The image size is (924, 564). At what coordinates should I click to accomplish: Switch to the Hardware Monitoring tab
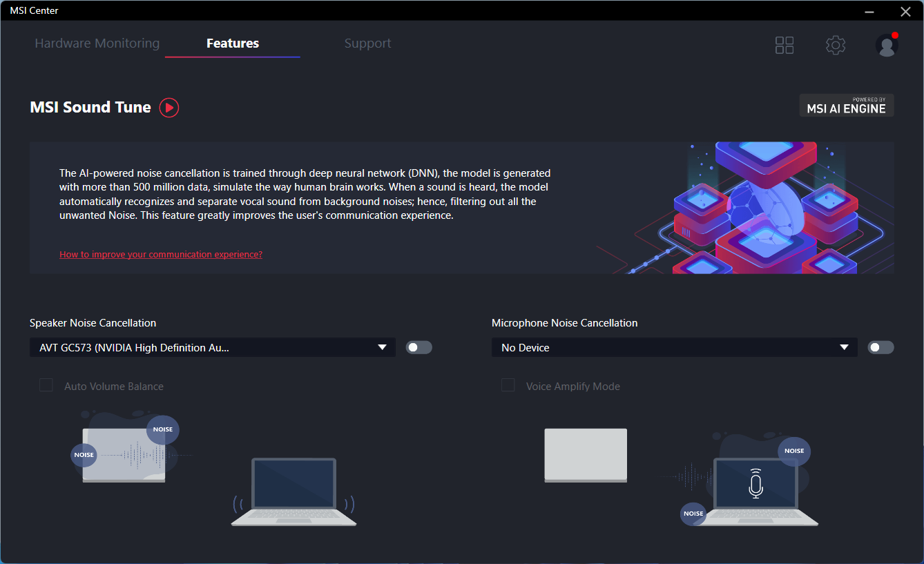97,43
